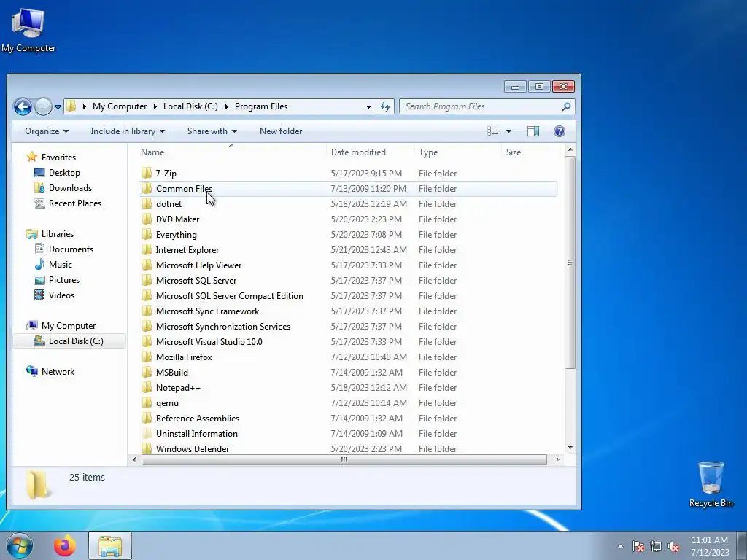Expand the arrow after My Computer breadcrumb

pos(155,106)
